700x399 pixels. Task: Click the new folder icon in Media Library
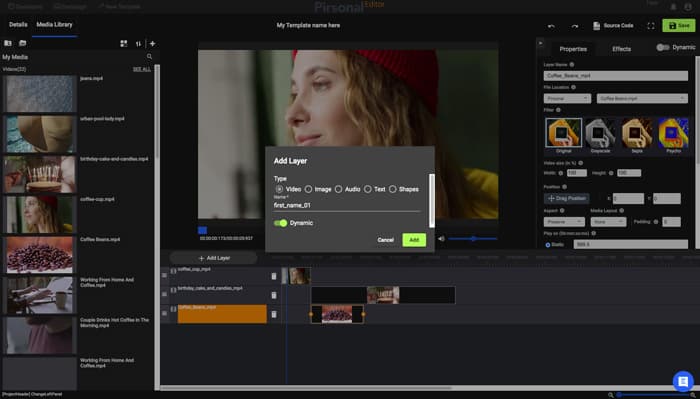8,43
